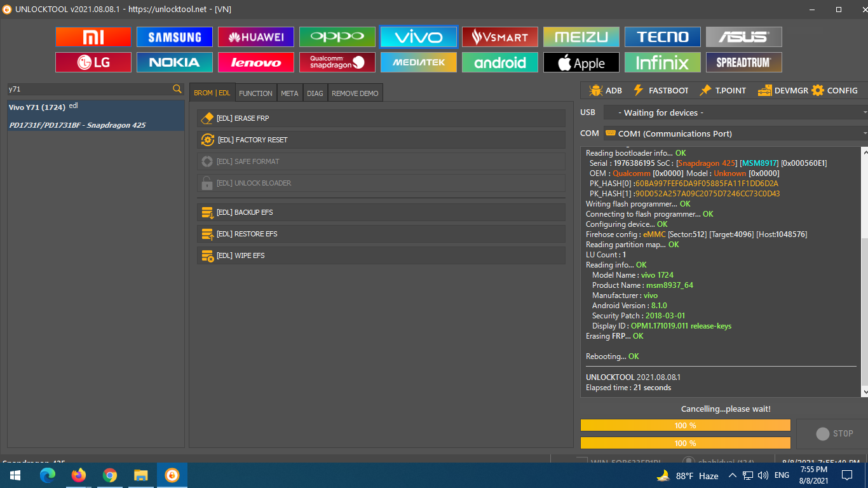Open the ADB tool

tap(606, 90)
